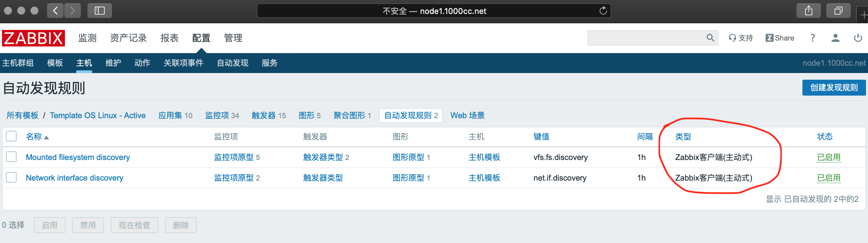This screenshot has width=868, height=243.
Task: Toggle the browser sidebar icon
Action: [x=99, y=11]
